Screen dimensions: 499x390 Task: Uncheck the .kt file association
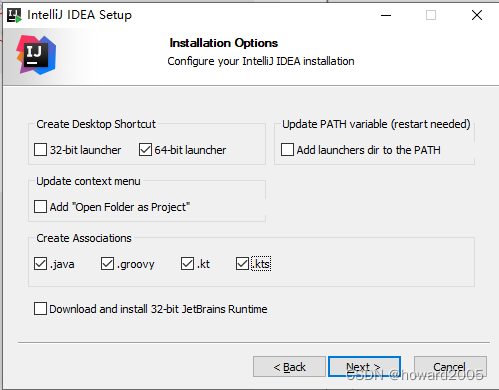tap(187, 264)
